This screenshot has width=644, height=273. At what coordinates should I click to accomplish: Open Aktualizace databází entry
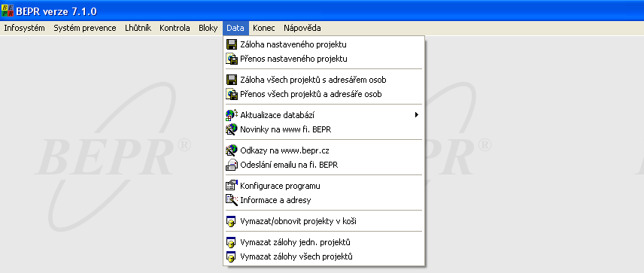tap(324, 115)
